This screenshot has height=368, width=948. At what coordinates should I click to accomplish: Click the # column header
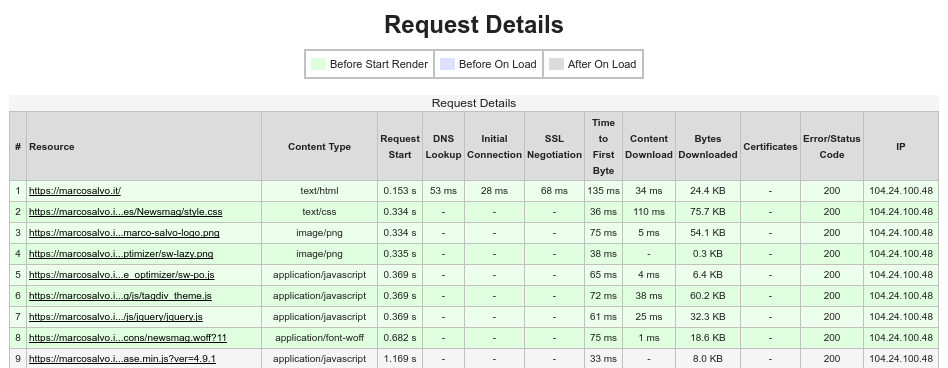point(18,147)
